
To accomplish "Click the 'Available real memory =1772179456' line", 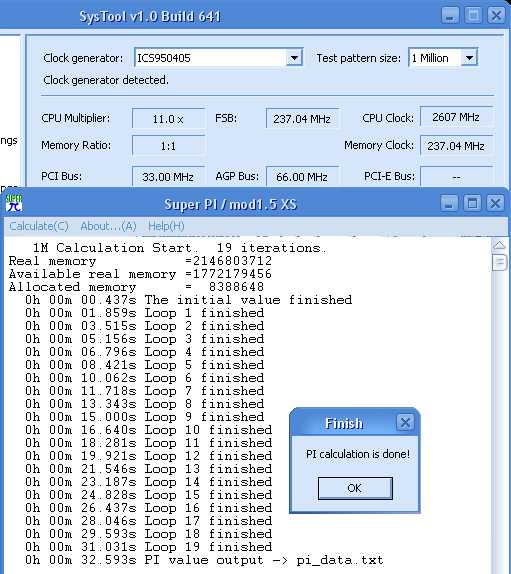I will click(140, 274).
